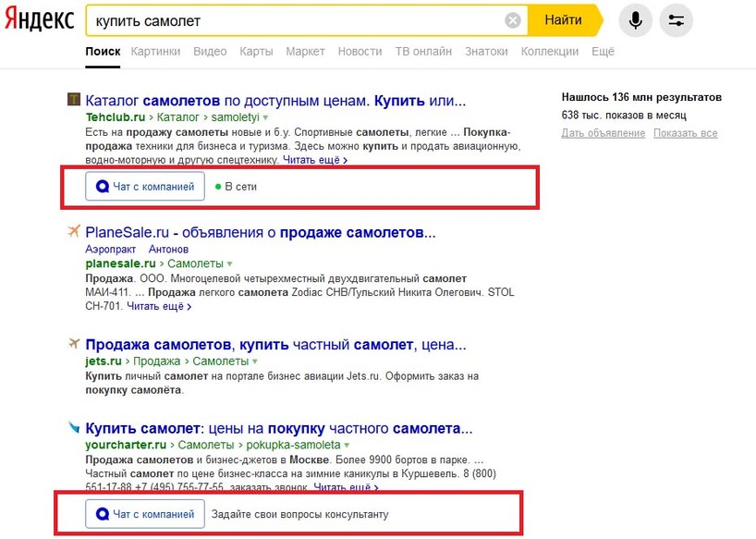
Task: Click the yourcharter.ru blue favicon
Action: point(73,426)
